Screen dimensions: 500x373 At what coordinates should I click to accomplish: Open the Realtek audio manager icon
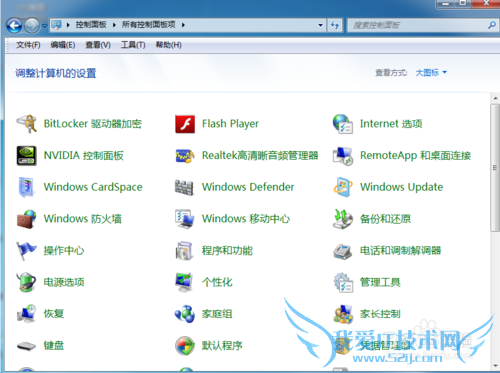click(x=185, y=156)
